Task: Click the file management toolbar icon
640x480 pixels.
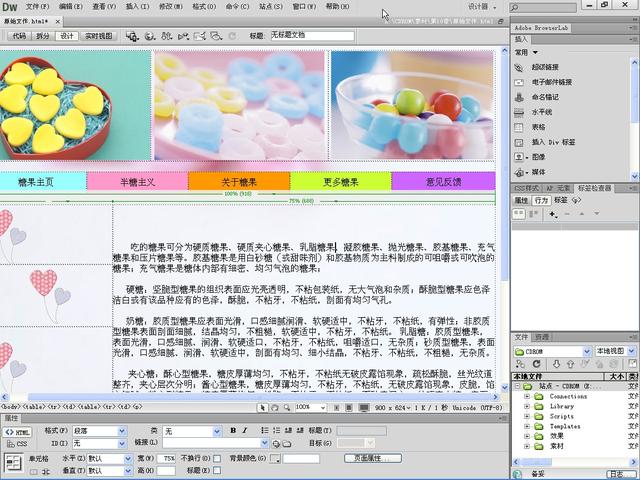Action: tap(166, 36)
